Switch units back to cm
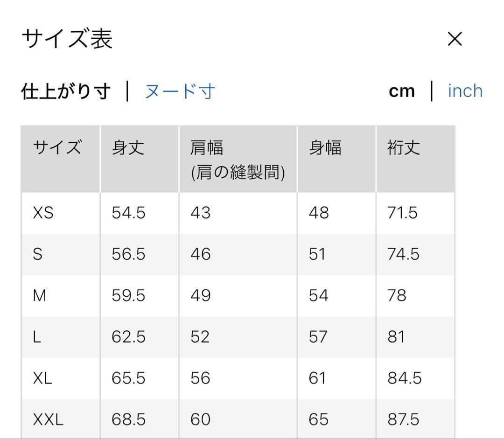The width and height of the screenshot is (504, 439). tap(402, 91)
